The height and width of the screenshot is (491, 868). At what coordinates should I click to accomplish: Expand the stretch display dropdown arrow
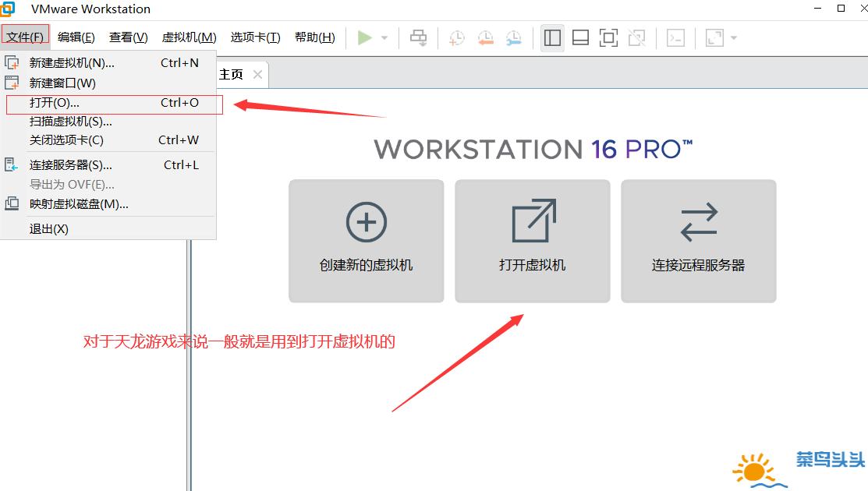734,38
